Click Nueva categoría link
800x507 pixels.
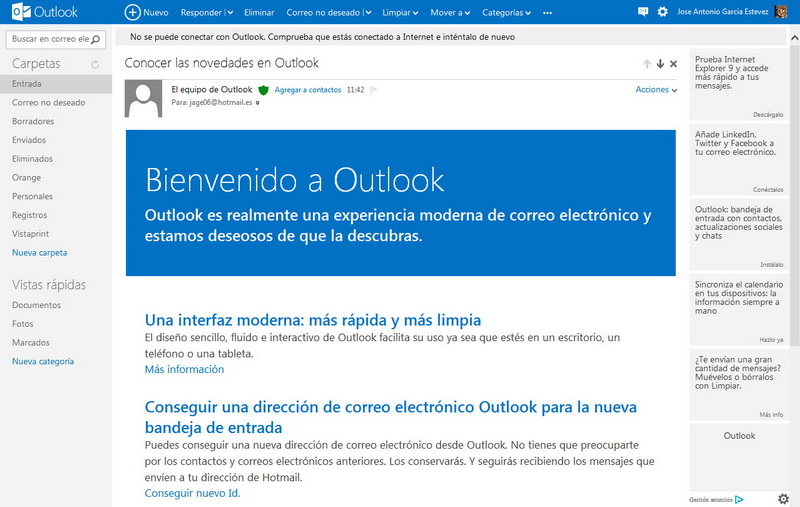(x=43, y=361)
